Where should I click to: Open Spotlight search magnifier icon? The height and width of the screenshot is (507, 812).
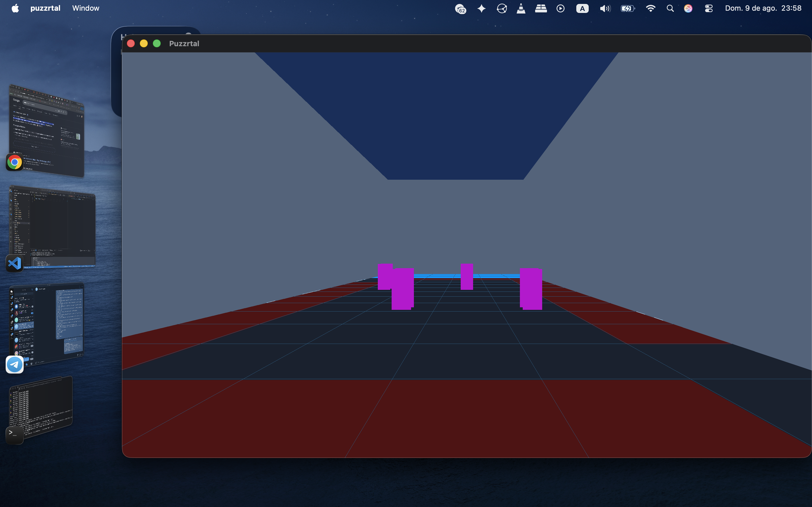(670, 8)
